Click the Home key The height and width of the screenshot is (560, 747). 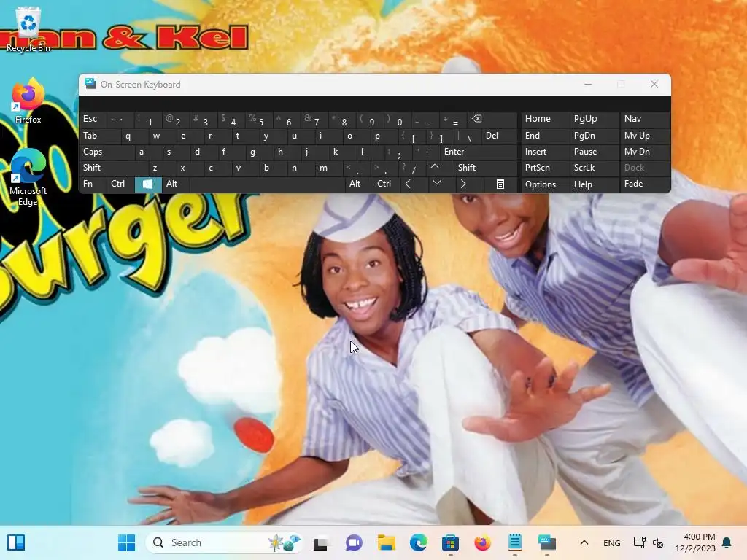(x=545, y=119)
